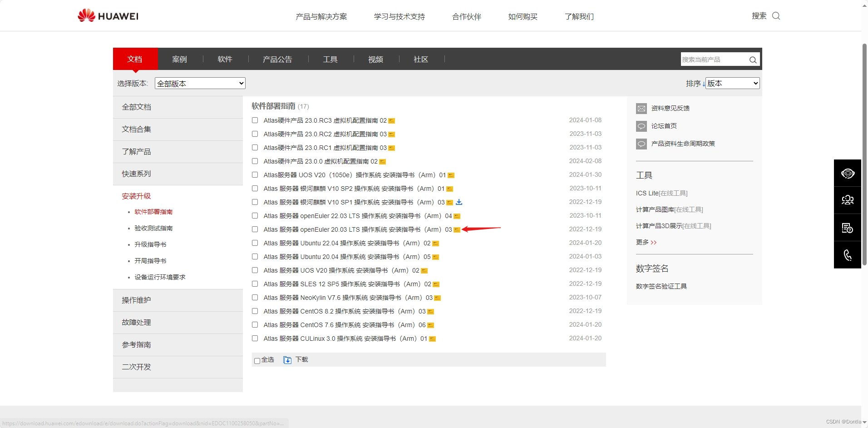
Task: Click the blue download icon on 银河麒麟 V10 SP1
Action: [459, 202]
